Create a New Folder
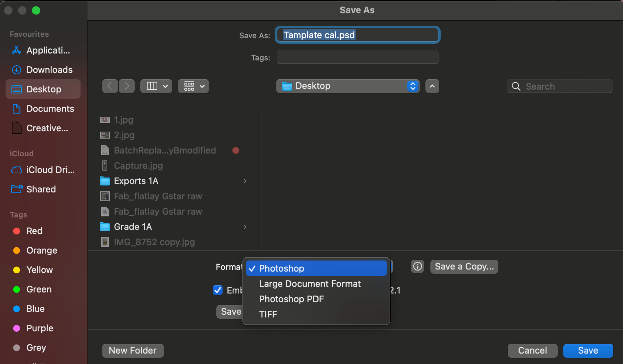623x364 pixels. [x=133, y=350]
